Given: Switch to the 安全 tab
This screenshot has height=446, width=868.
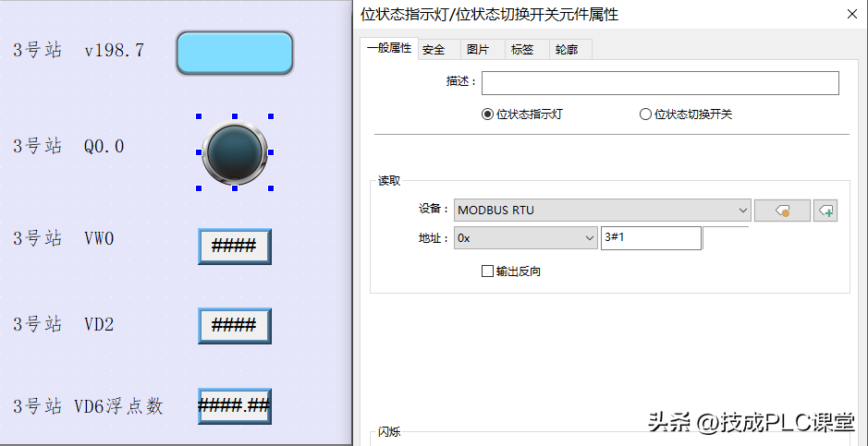Looking at the screenshot, I should 434,50.
